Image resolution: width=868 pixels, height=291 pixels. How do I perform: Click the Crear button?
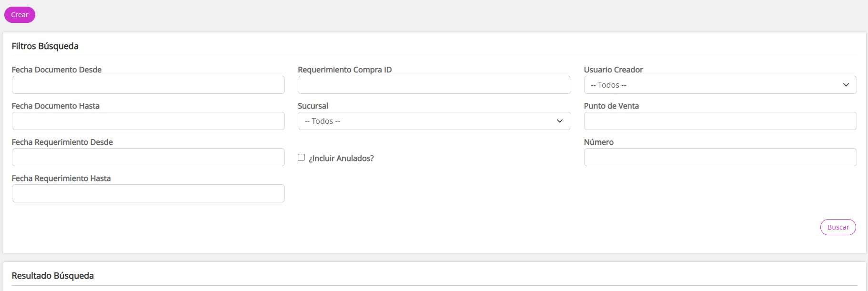pyautogui.click(x=20, y=15)
